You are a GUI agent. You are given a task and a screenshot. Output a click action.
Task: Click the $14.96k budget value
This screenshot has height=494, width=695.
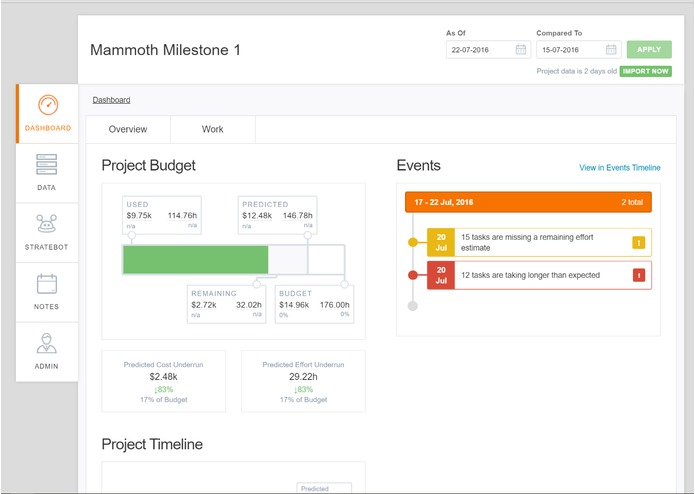[x=294, y=305]
